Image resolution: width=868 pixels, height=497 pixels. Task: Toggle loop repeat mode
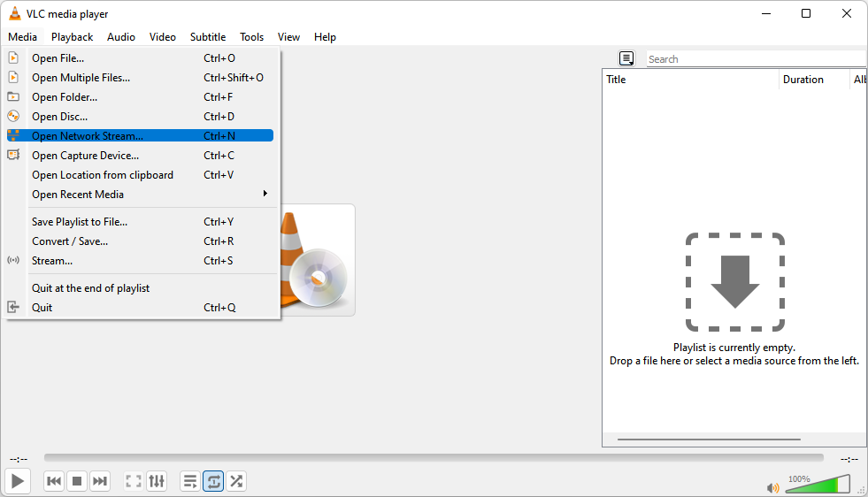[x=213, y=481]
